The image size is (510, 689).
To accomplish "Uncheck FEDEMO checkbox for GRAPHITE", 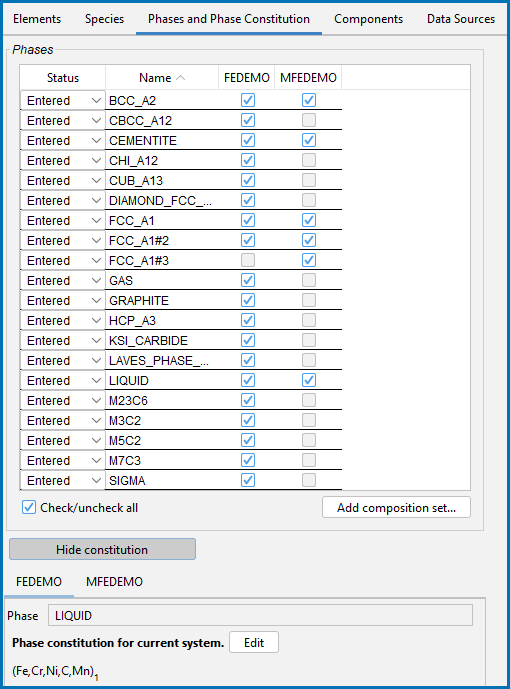I will [248, 300].
